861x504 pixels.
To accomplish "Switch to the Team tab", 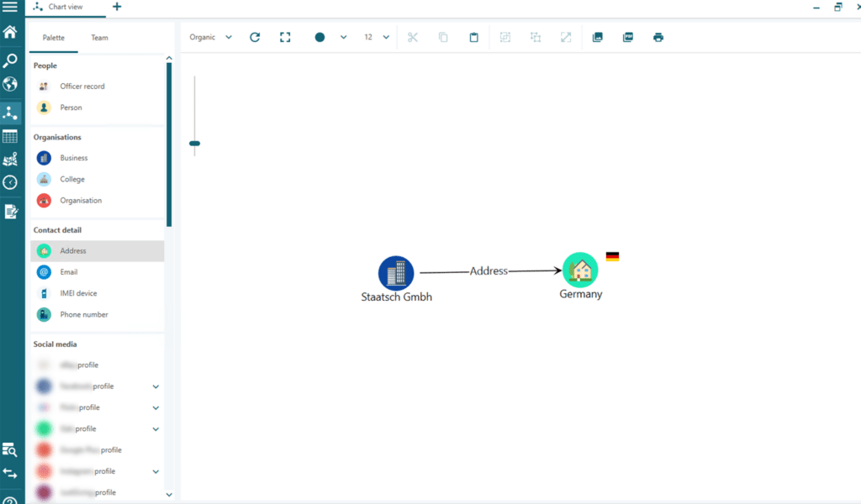I will 99,38.
